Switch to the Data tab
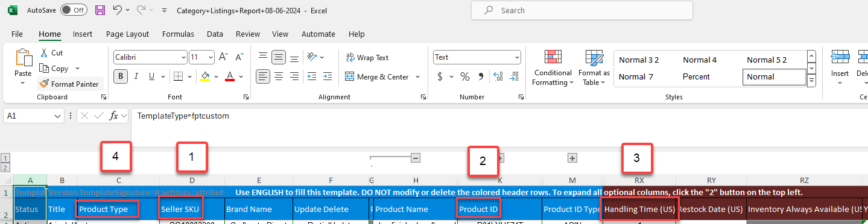The height and width of the screenshot is (224, 868). tap(215, 34)
